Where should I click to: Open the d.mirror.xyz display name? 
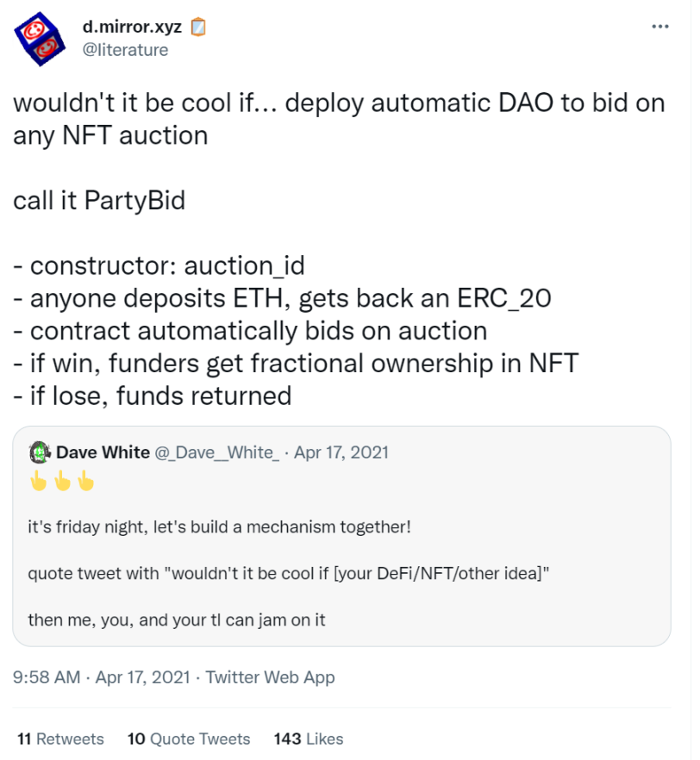(132, 27)
